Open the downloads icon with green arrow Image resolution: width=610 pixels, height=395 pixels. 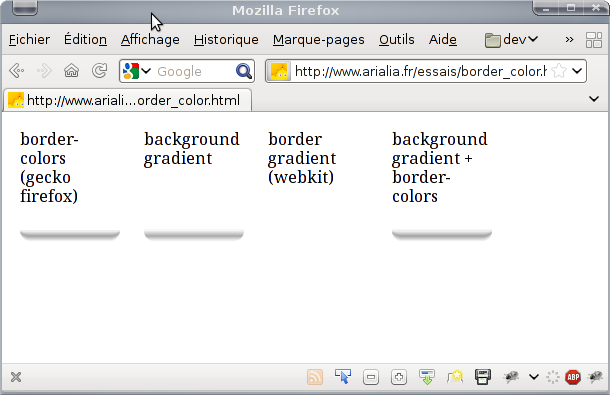tap(427, 377)
